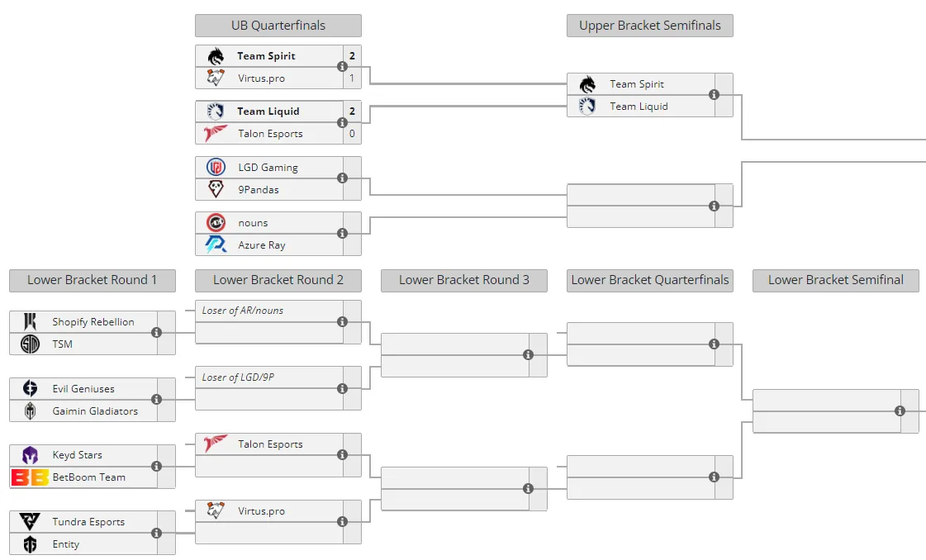
Task: Select the Lower Bracket Round 1 header
Action: pos(93,280)
